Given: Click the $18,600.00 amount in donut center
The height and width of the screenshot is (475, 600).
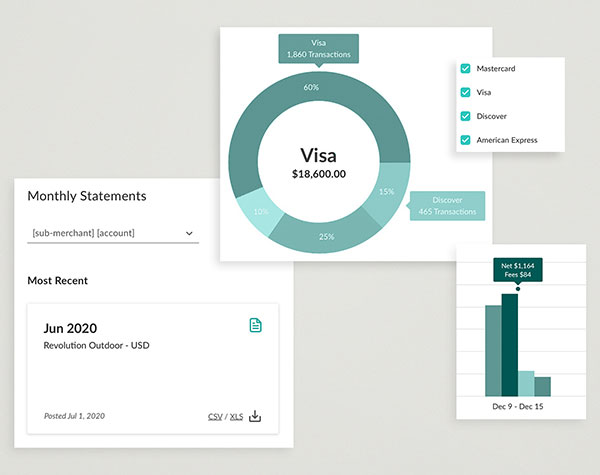Looking at the screenshot, I should pyautogui.click(x=319, y=174).
